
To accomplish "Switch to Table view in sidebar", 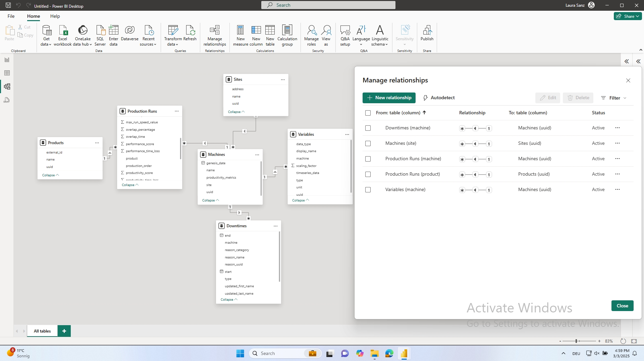I will pyautogui.click(x=7, y=73).
